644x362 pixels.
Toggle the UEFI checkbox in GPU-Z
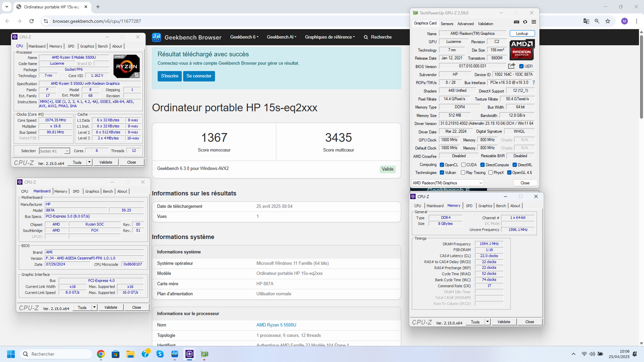521,66
